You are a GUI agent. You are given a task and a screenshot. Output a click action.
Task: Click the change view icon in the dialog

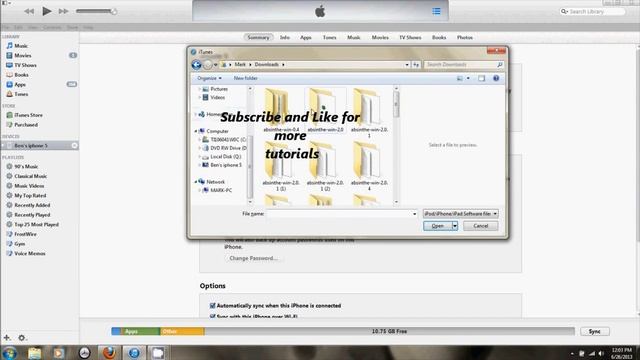click(x=460, y=78)
